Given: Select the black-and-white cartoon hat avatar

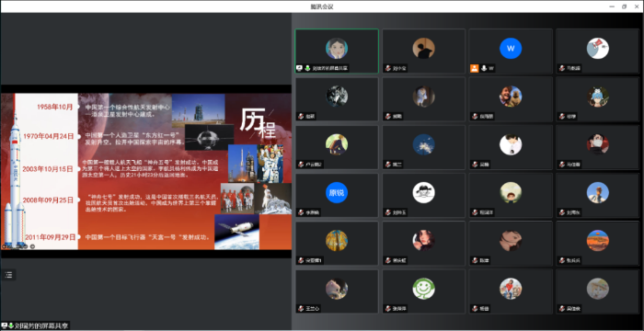Looking at the screenshot, I should [x=423, y=192].
